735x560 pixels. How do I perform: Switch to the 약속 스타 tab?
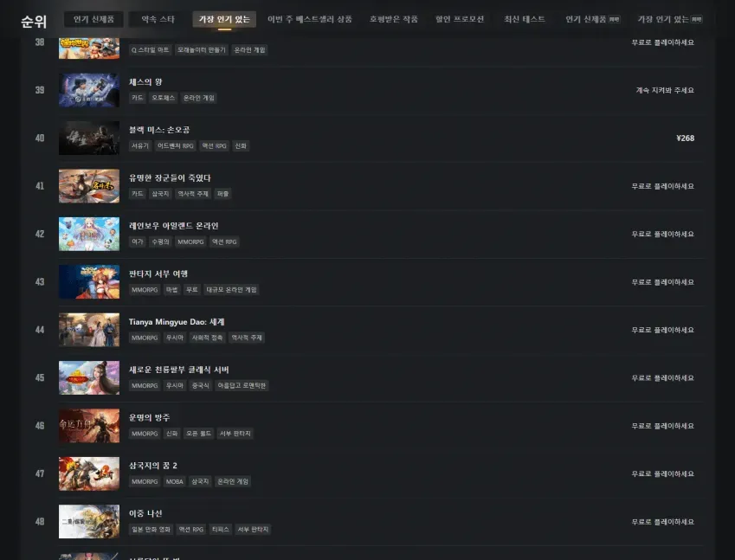(158, 19)
